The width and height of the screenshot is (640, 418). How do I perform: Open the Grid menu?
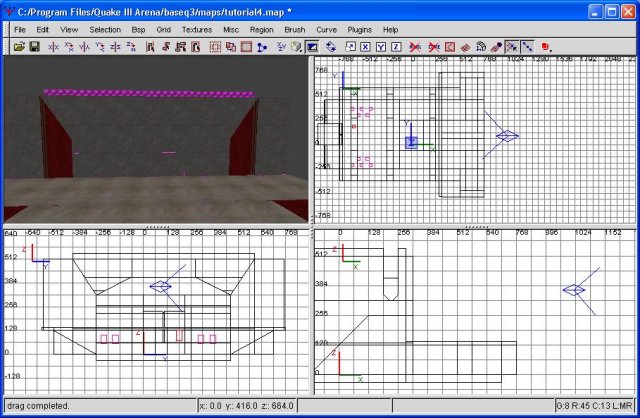(163, 29)
